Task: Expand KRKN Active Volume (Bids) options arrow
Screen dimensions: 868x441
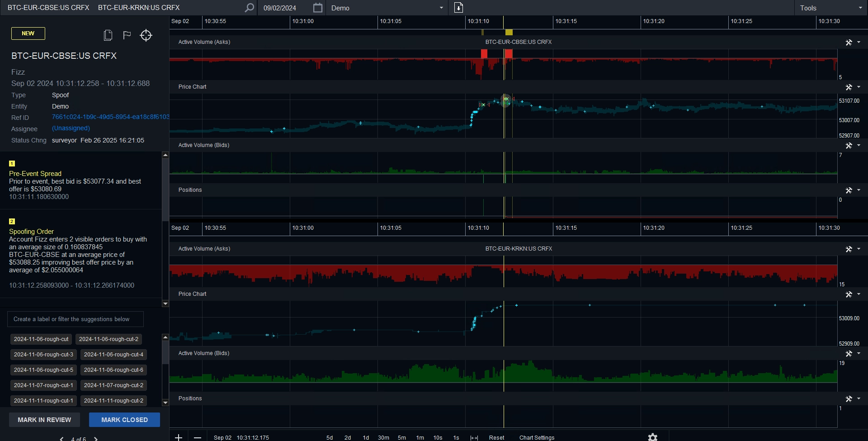Action: tap(859, 353)
